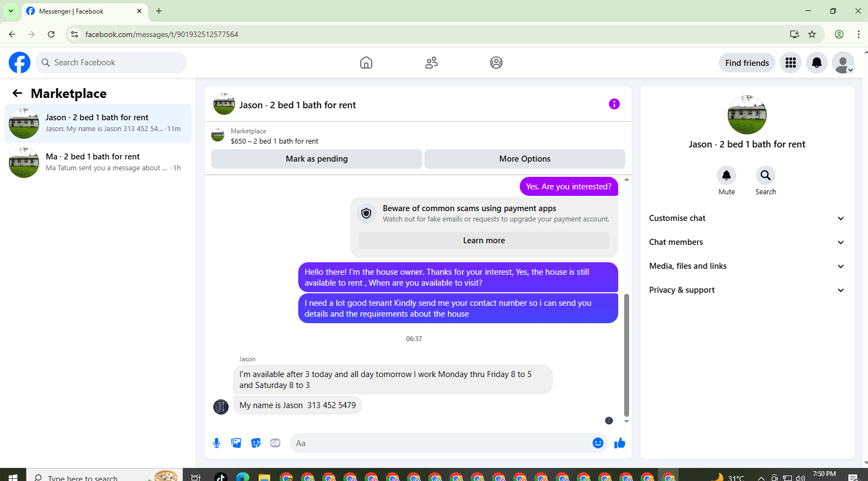This screenshot has width=868, height=481.
Task: Choose a GIF from the GIF icon
Action: coord(275,443)
